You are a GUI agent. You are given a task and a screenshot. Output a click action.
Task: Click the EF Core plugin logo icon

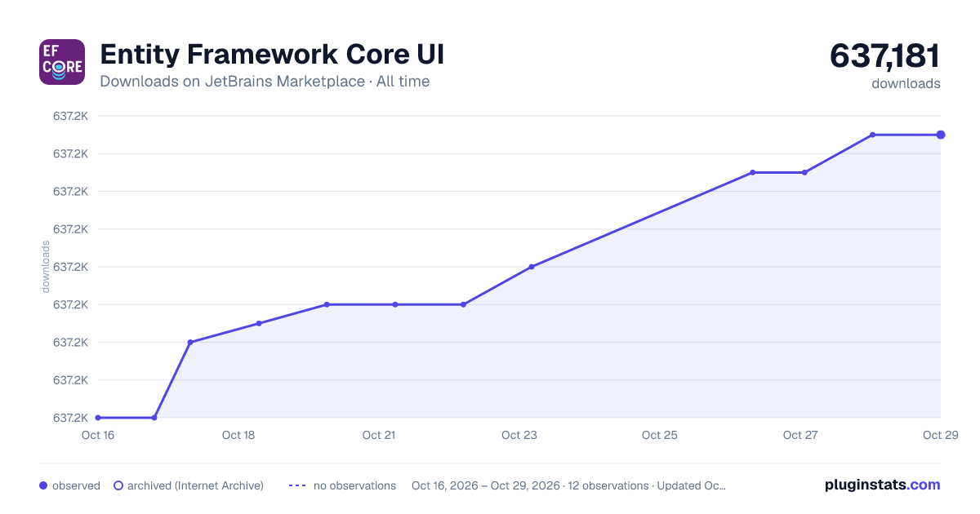coord(62,62)
